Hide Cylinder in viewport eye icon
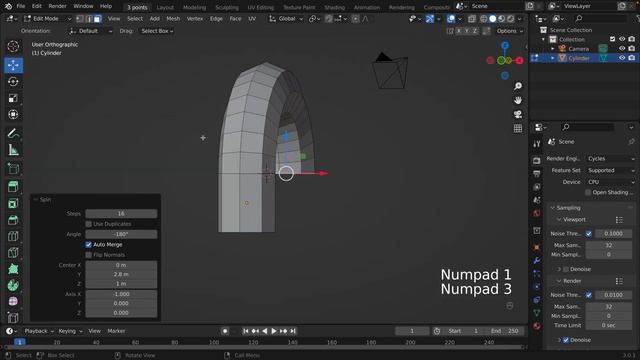This screenshot has width=640, height=360. (x=622, y=58)
